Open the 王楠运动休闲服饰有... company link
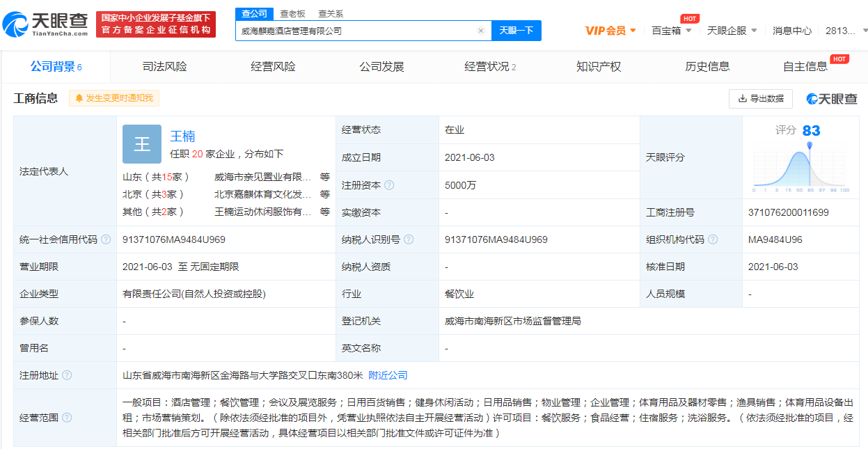Screen dimensions: 868x449 pos(264,212)
